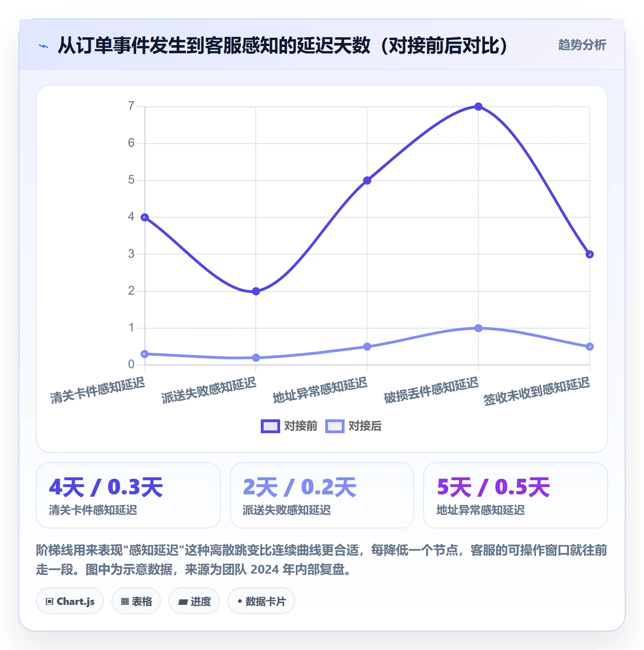Click the lightning bolt icon beside the title

click(x=44, y=46)
